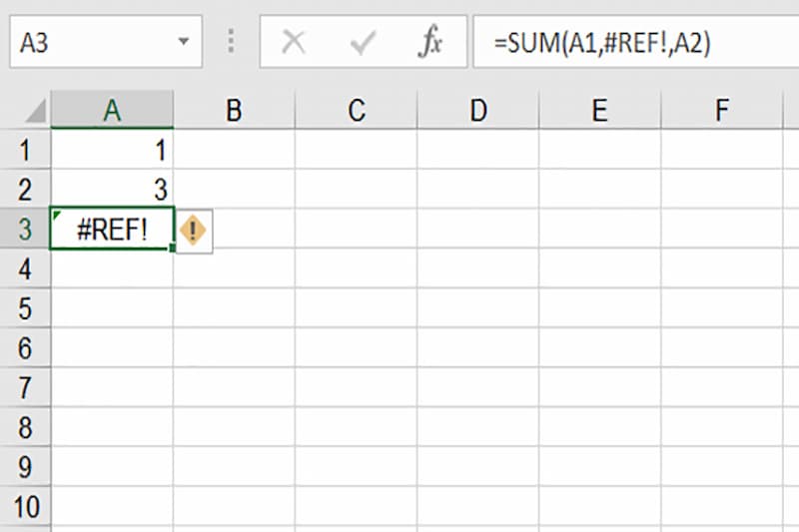Select column A header
Viewport: 799px width, 532px height.
tap(112, 111)
